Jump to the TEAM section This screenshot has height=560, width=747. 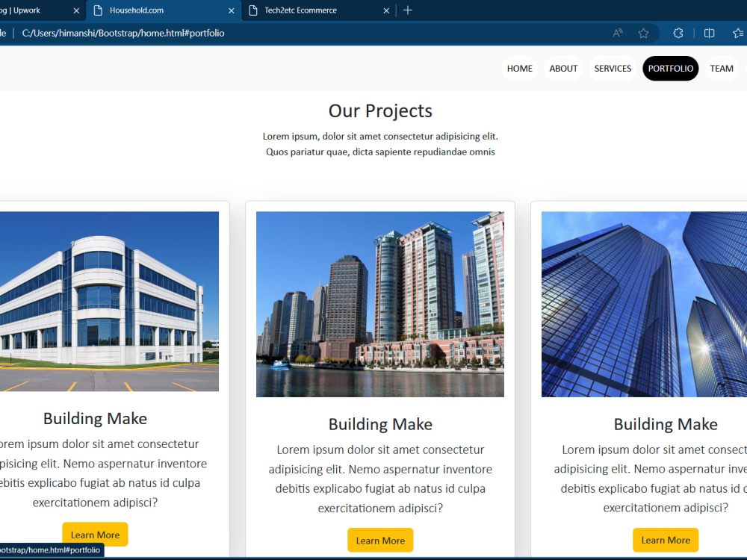[x=722, y=69]
